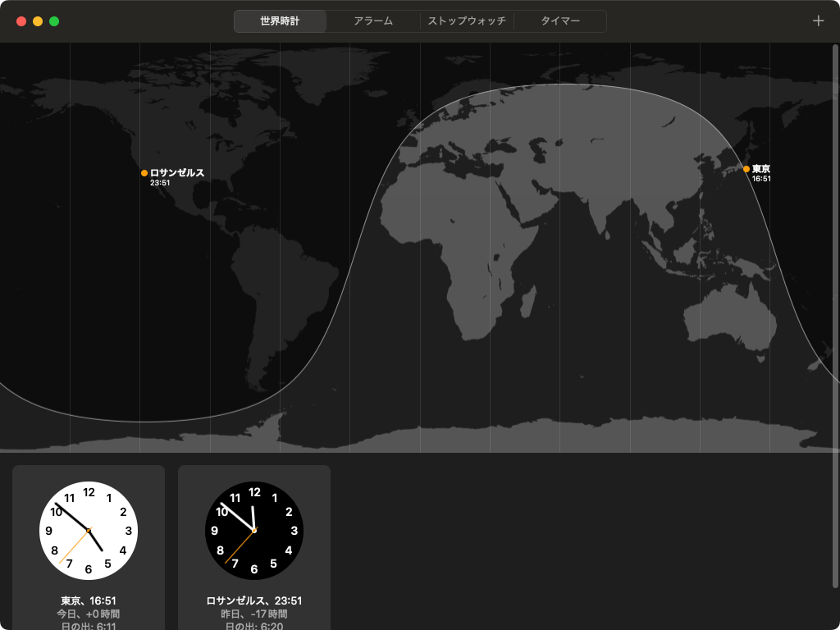Click the black Los Angeles analog clock face

click(254, 531)
